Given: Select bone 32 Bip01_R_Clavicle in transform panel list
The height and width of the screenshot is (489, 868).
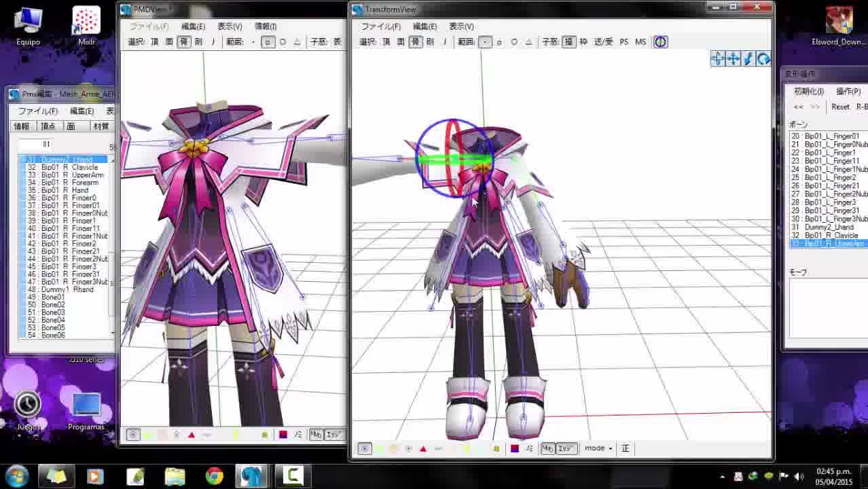Looking at the screenshot, I should coord(829,235).
